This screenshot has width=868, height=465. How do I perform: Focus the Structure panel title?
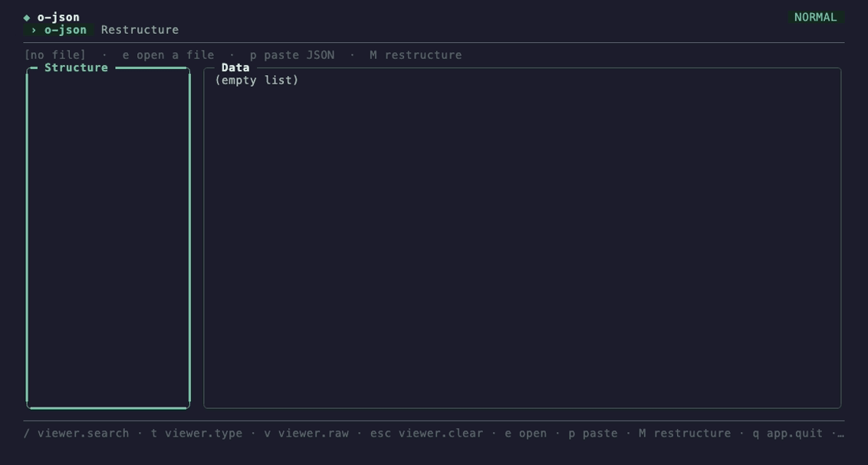(76, 68)
